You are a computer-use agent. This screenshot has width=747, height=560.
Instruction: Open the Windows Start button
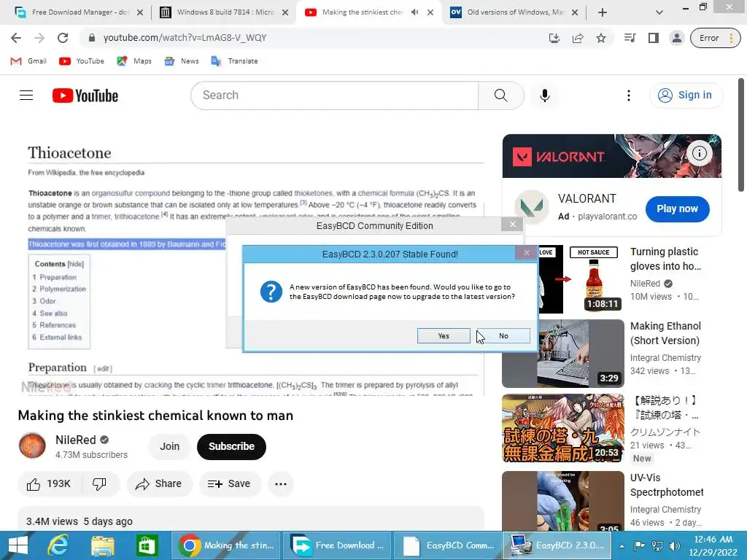pyautogui.click(x=18, y=545)
